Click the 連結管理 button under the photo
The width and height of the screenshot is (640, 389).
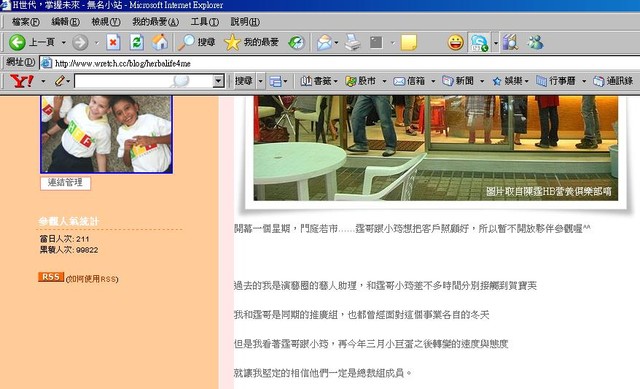click(x=65, y=182)
